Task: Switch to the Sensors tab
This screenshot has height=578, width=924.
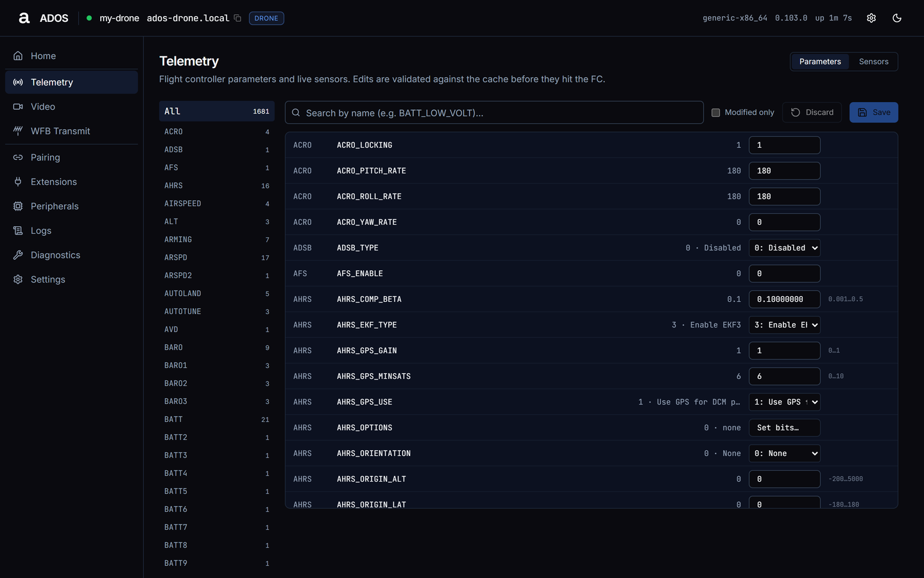Action: 873,62
